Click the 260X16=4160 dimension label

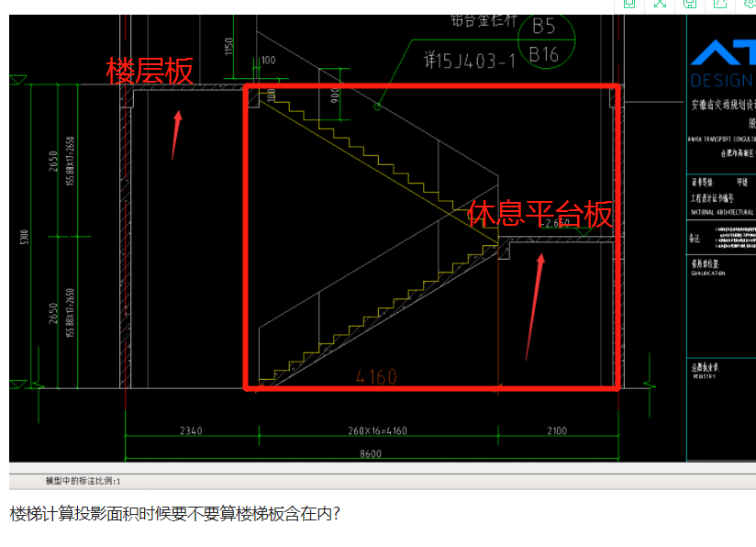pos(377,430)
